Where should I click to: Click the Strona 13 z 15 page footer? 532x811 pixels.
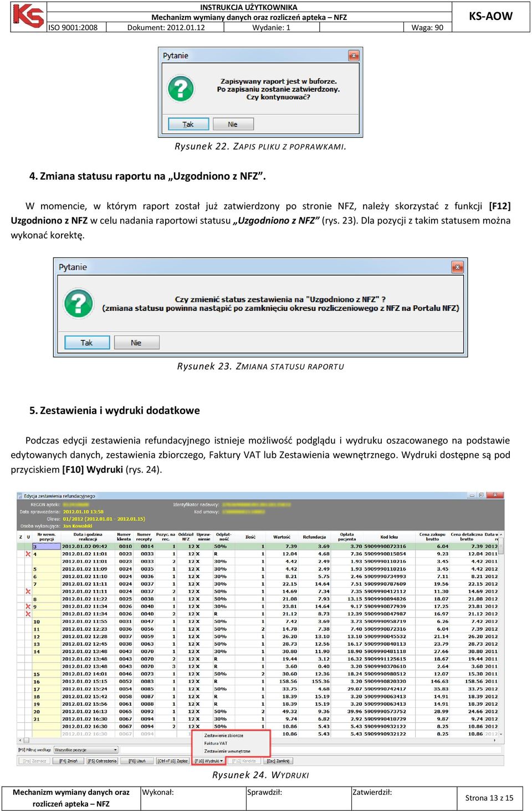pyautogui.click(x=489, y=798)
